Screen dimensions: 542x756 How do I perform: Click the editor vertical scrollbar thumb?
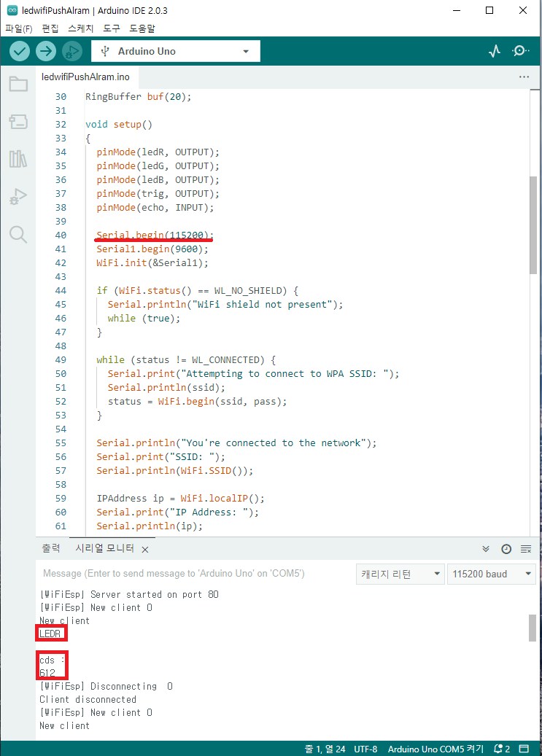(x=533, y=225)
